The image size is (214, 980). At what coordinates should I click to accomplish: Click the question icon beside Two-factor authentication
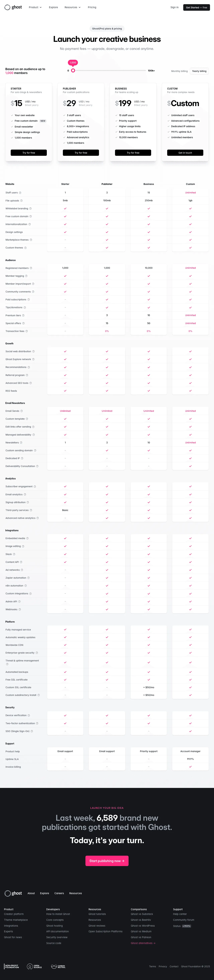pyautogui.click(x=37, y=723)
